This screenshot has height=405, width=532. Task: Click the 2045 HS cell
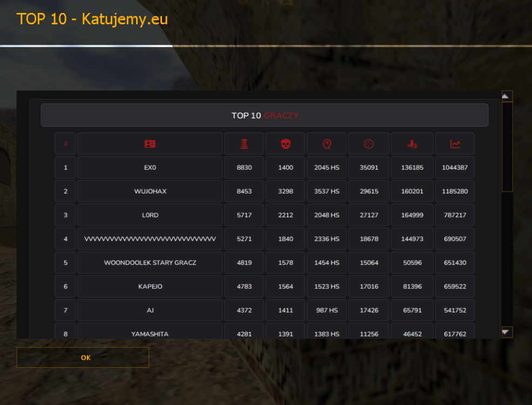tap(327, 167)
